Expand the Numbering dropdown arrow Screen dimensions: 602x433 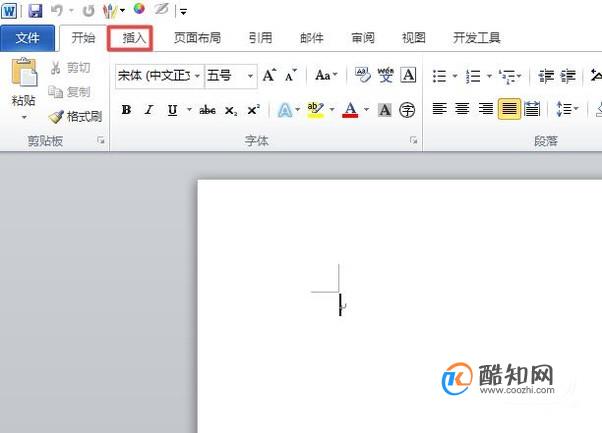click(489, 76)
